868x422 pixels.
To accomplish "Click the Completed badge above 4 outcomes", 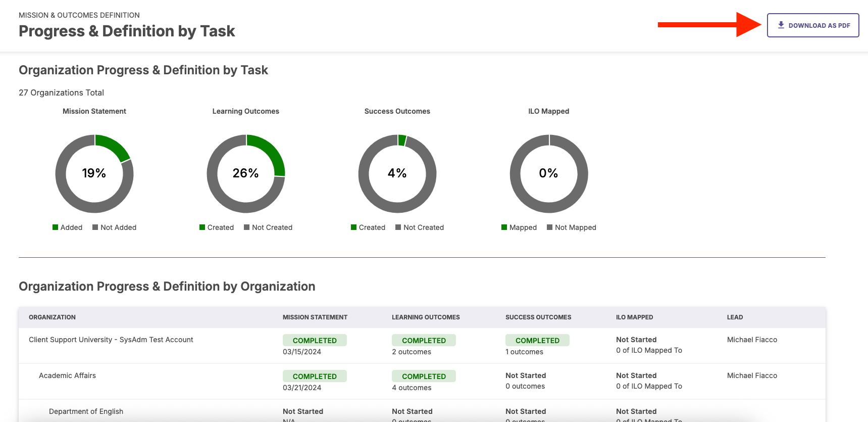I will [x=424, y=376].
